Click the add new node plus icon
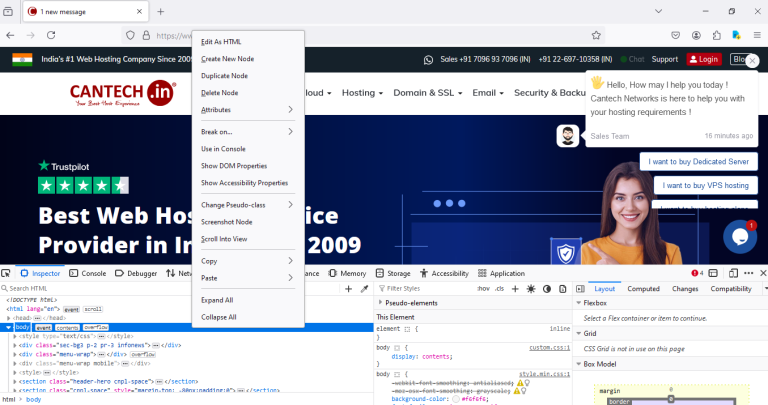768x405 pixels. point(348,288)
